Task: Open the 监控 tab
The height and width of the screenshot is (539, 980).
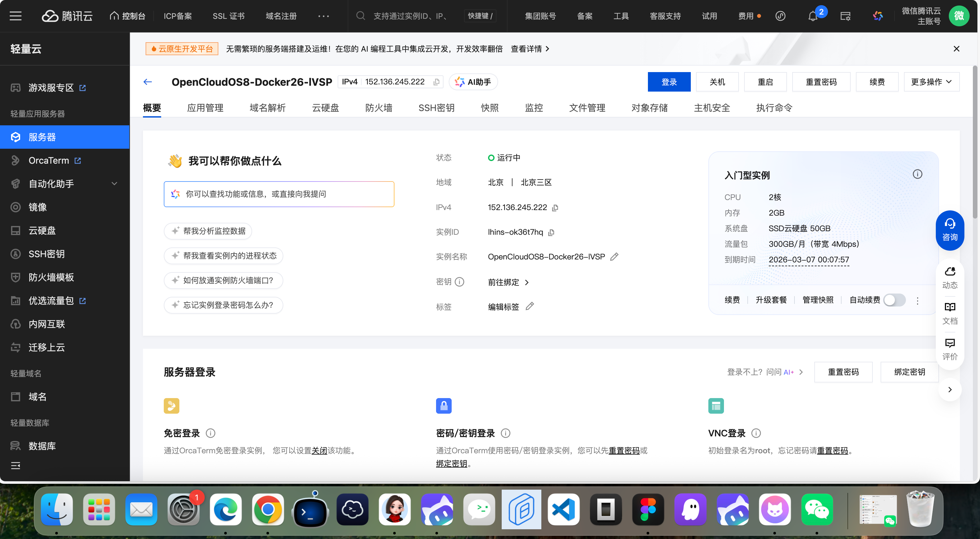Action: click(534, 108)
